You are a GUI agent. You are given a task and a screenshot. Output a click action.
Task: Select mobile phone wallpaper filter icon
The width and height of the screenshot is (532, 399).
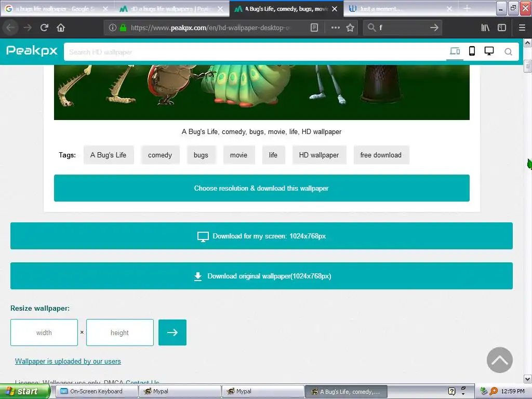[472, 51]
